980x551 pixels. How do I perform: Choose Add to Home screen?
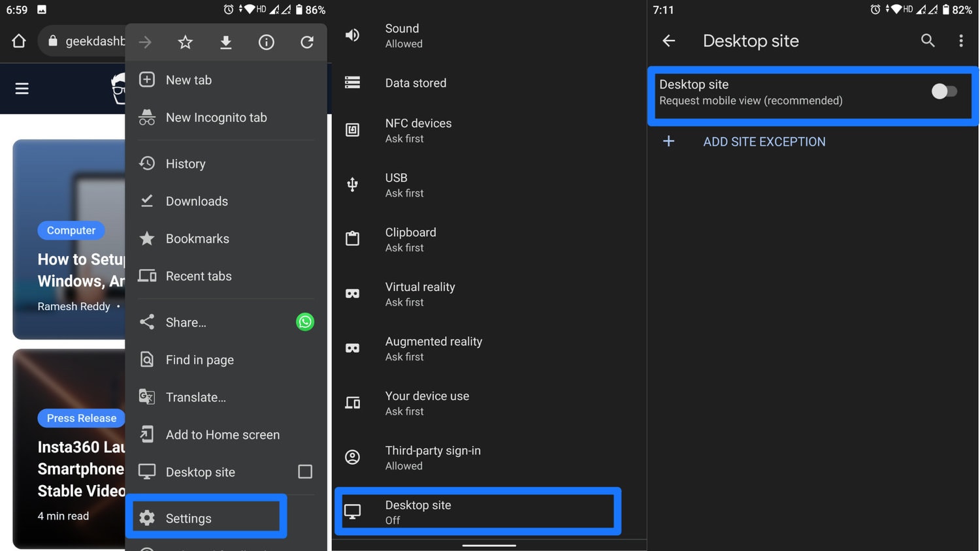pyautogui.click(x=226, y=435)
